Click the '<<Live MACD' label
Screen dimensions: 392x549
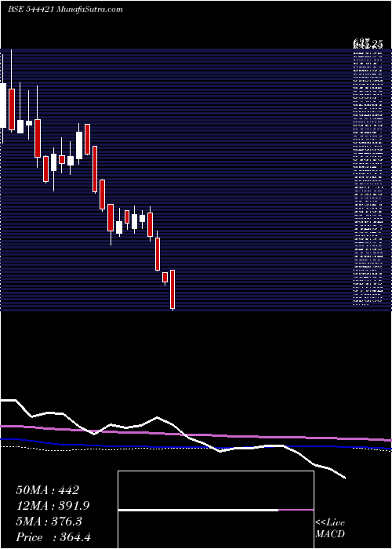coord(330,529)
